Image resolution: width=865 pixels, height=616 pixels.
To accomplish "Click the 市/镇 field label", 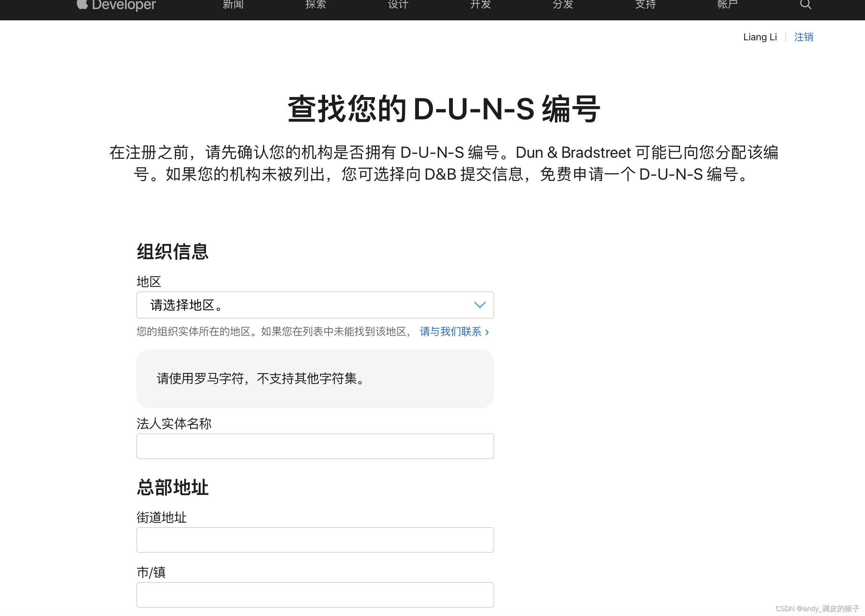I will click(151, 572).
